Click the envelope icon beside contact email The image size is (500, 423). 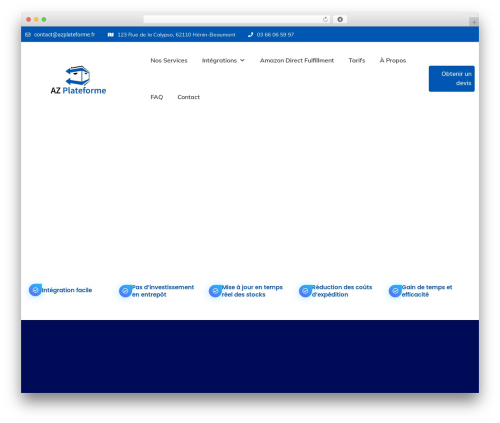tap(28, 35)
